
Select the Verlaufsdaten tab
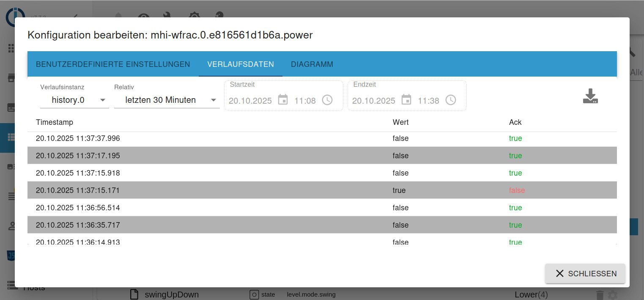(241, 64)
